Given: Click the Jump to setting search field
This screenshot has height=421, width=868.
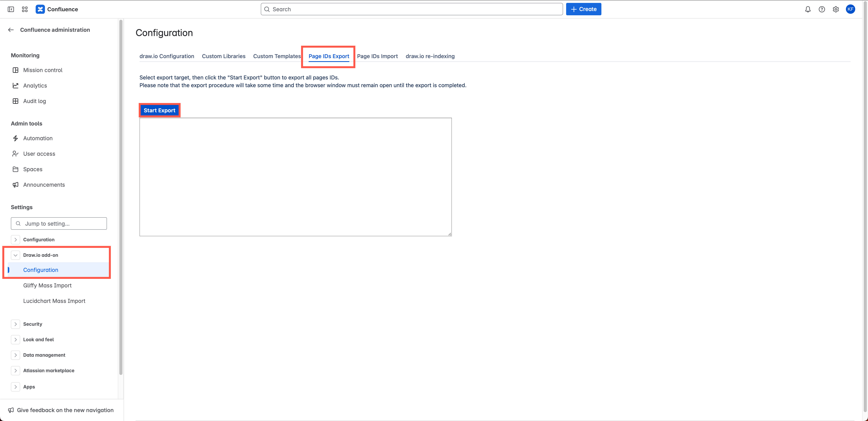Looking at the screenshot, I should click(59, 223).
